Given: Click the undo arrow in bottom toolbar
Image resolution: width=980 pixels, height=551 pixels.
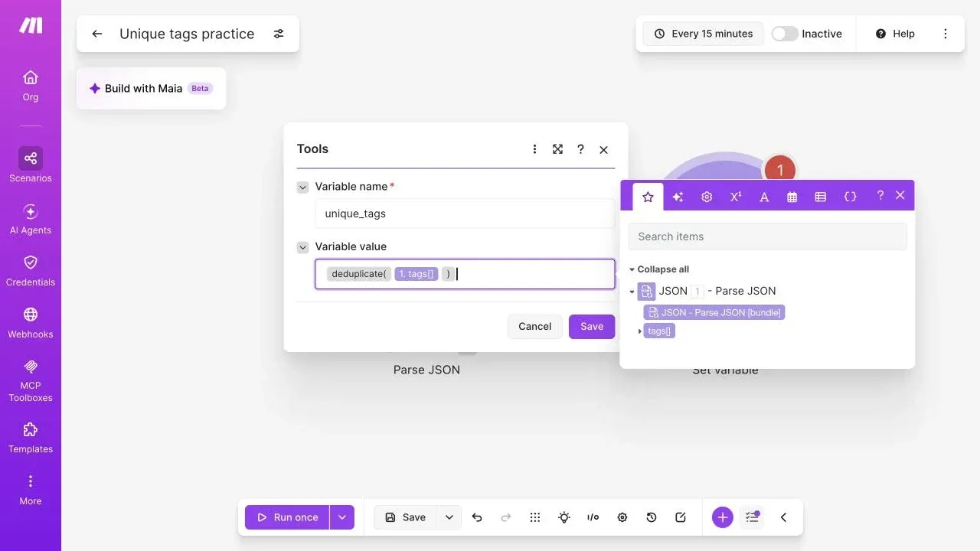Looking at the screenshot, I should coord(477,517).
